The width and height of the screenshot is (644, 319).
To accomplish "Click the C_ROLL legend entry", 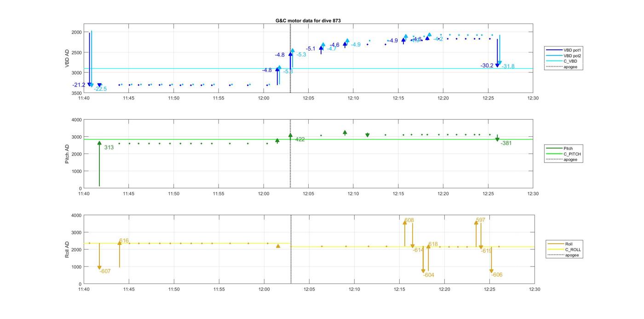I will (564, 249).
